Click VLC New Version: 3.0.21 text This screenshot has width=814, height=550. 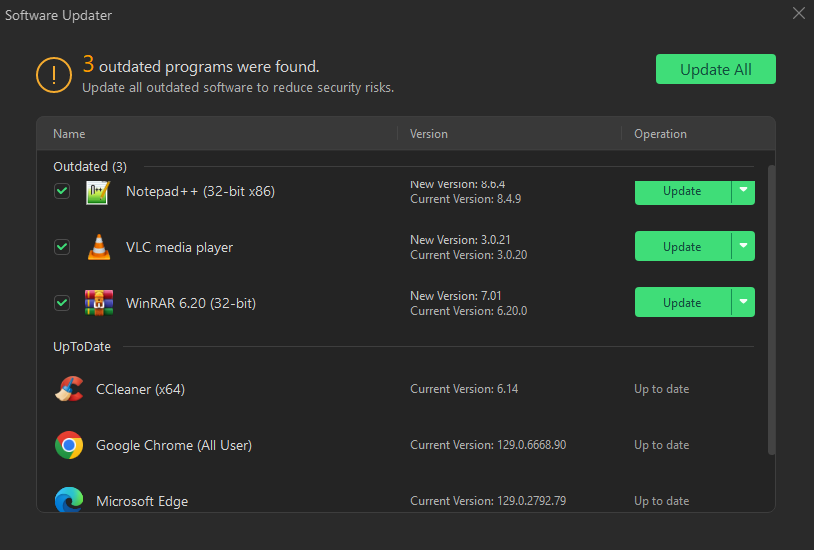click(460, 240)
